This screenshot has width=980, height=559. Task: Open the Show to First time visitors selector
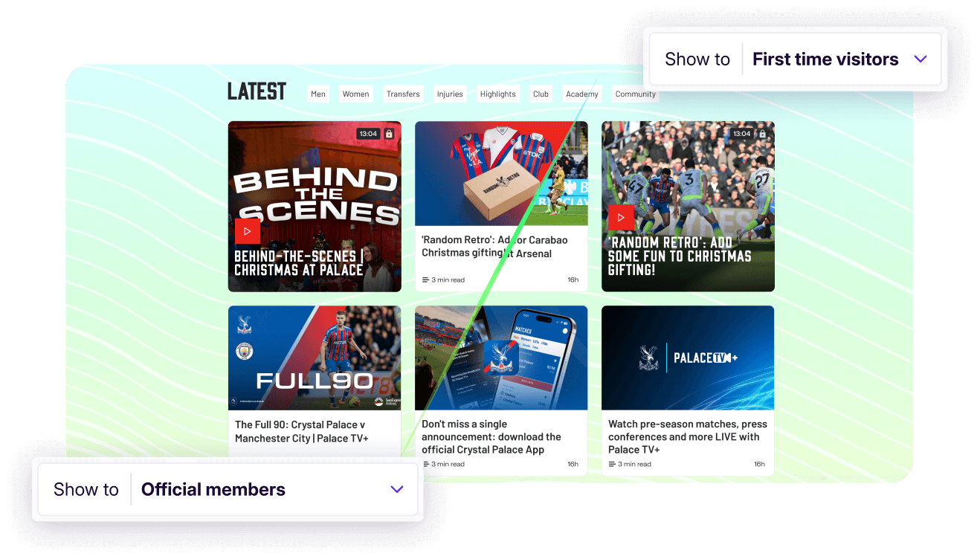[x=796, y=59]
